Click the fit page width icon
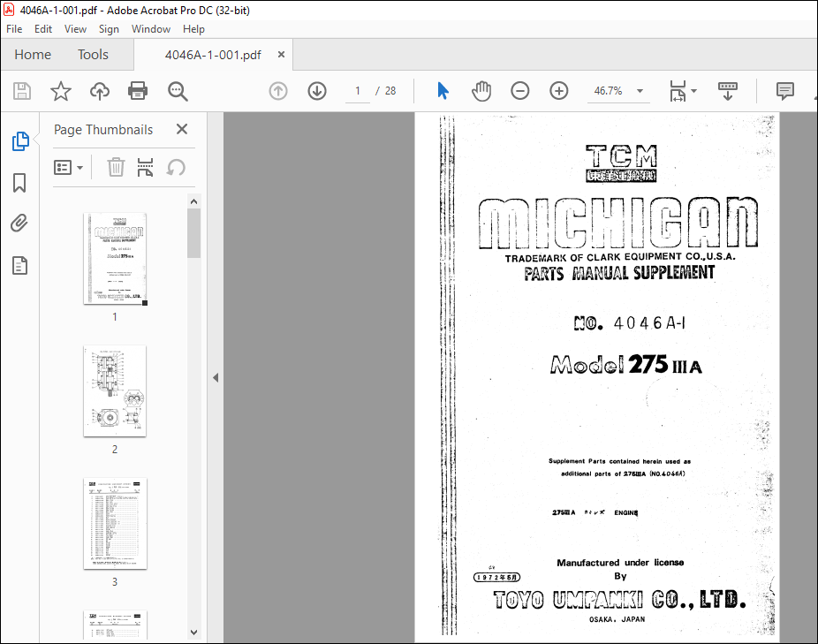 pyautogui.click(x=678, y=91)
